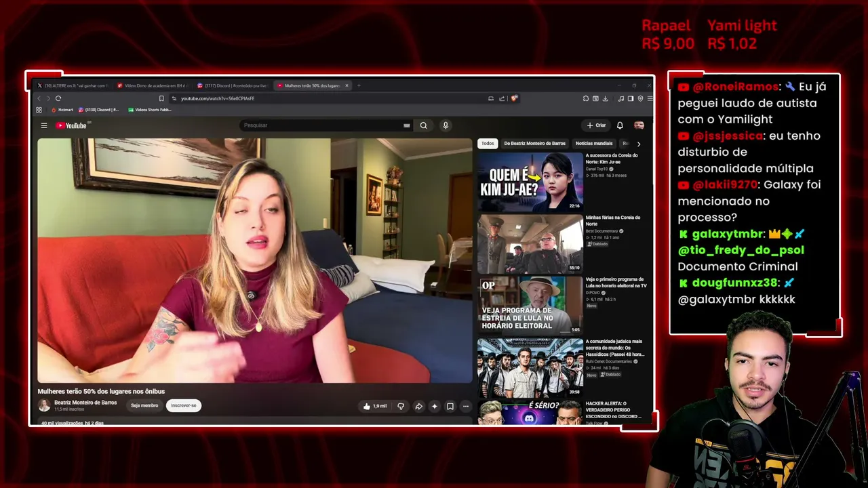Bookmark this page in the address bar

(161, 98)
